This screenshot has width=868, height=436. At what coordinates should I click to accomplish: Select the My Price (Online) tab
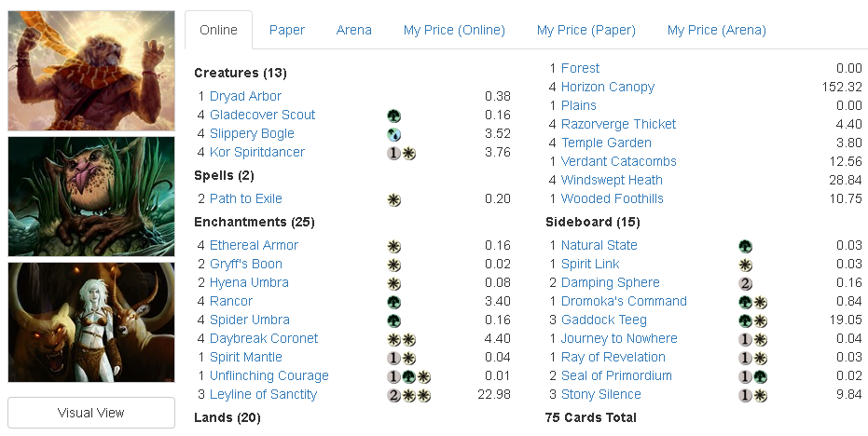pos(454,30)
